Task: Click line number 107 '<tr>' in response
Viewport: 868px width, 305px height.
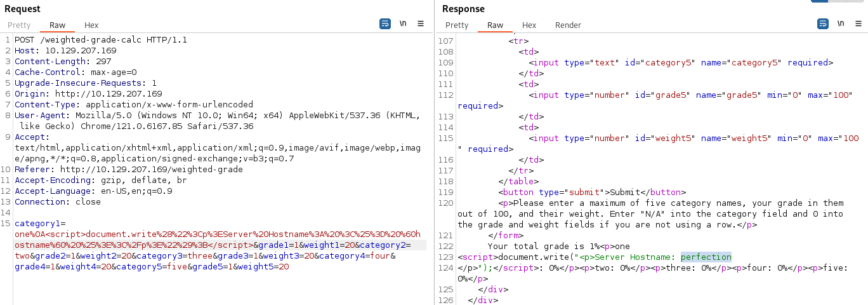Action: [x=518, y=41]
